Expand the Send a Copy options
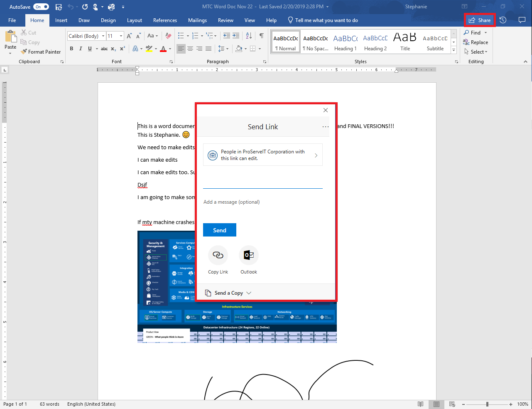The height and width of the screenshot is (409, 532). coord(228,293)
